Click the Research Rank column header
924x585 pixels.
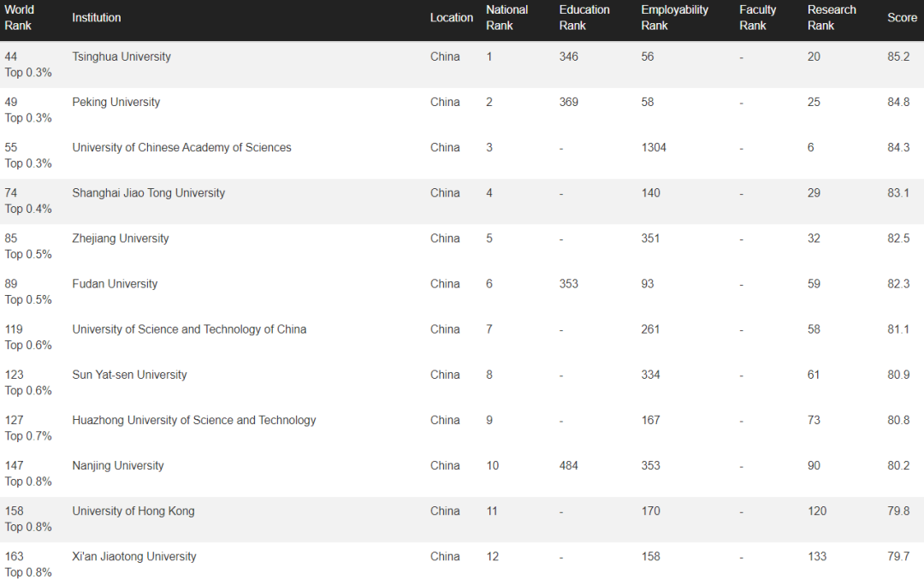(832, 18)
